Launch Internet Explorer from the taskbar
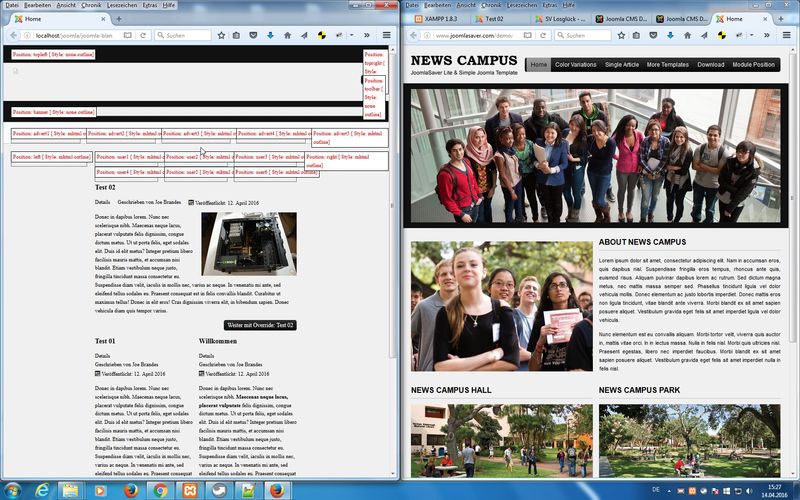The width and height of the screenshot is (800, 500). [42, 490]
